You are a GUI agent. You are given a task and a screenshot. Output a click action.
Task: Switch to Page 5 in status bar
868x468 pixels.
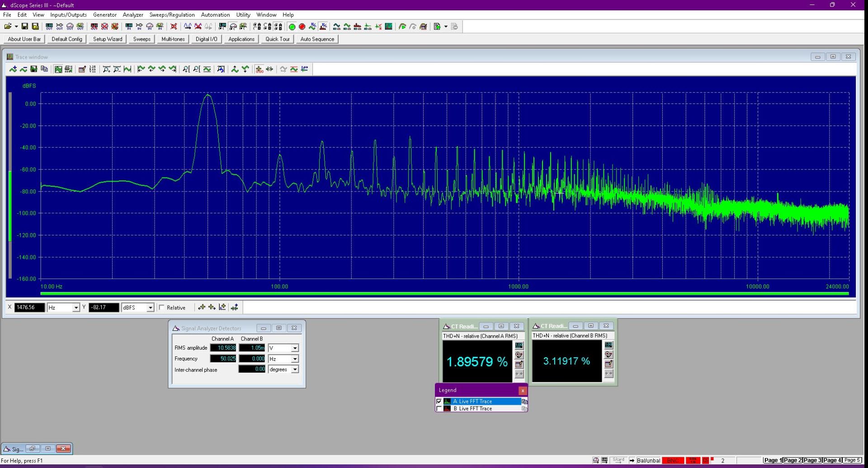(x=852, y=461)
